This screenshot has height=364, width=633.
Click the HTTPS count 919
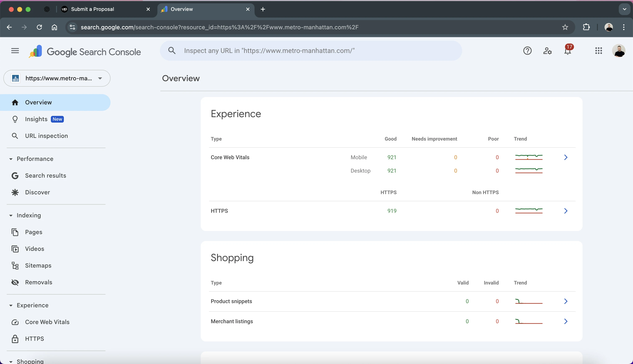392,211
